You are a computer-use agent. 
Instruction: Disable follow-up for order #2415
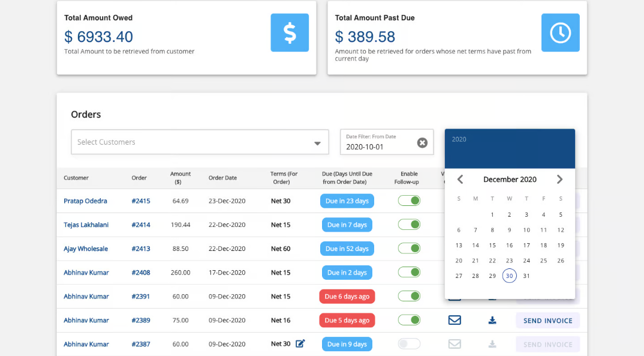tap(409, 201)
